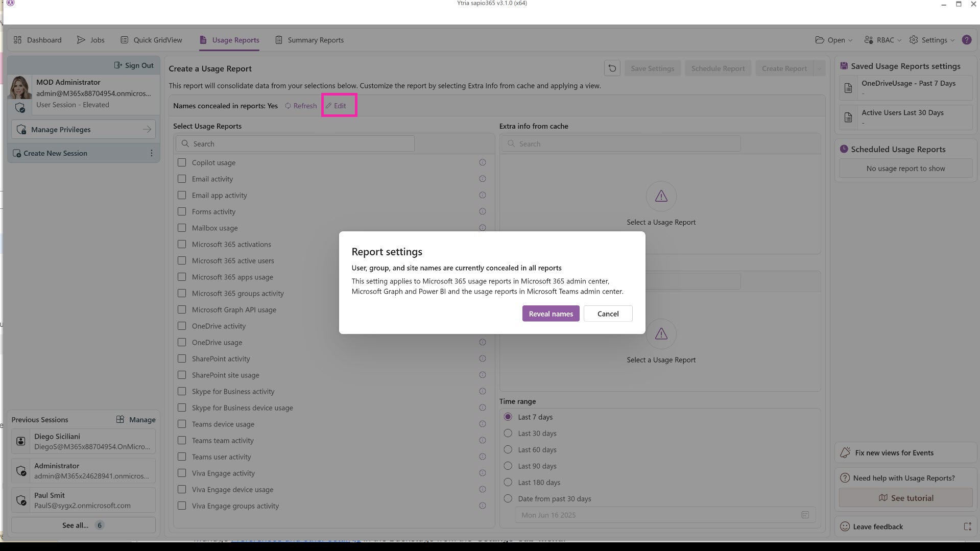Click the info icon next to Copilot usage
The height and width of the screenshot is (551, 980).
(x=482, y=162)
